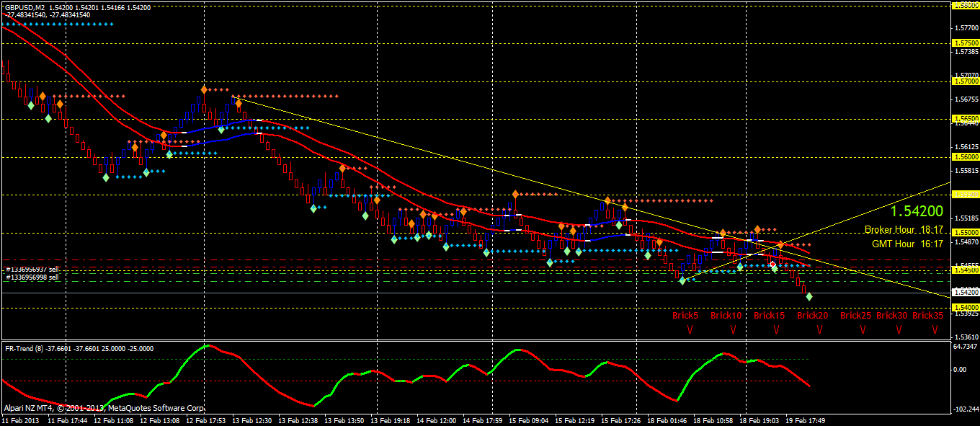Select the Brick15 label
Screen dimensions: 980x426
click(x=769, y=315)
